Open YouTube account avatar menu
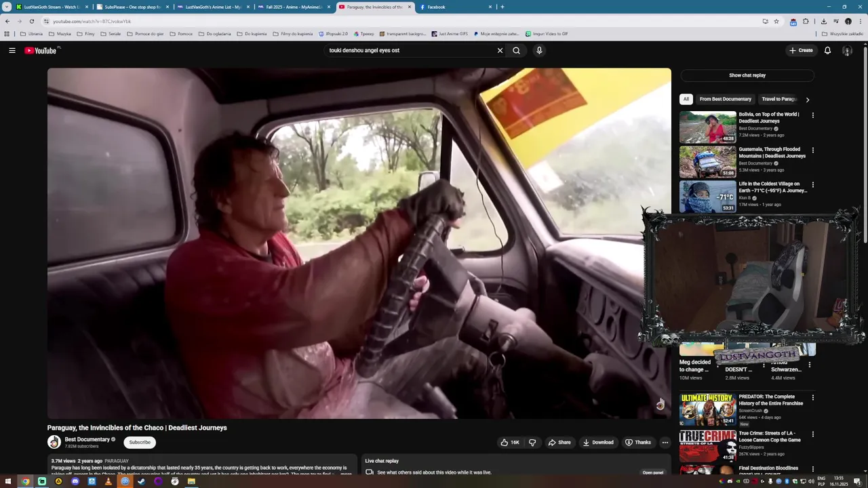The height and width of the screenshot is (488, 868). tap(847, 50)
